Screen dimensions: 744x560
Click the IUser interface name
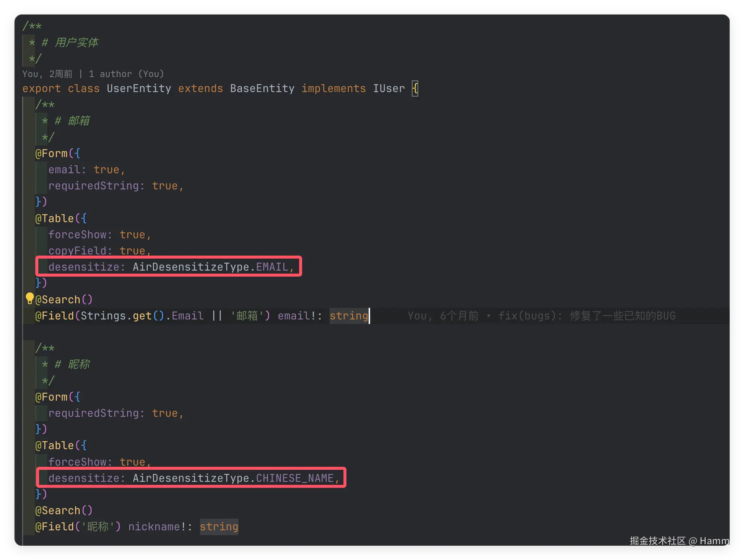click(x=389, y=89)
